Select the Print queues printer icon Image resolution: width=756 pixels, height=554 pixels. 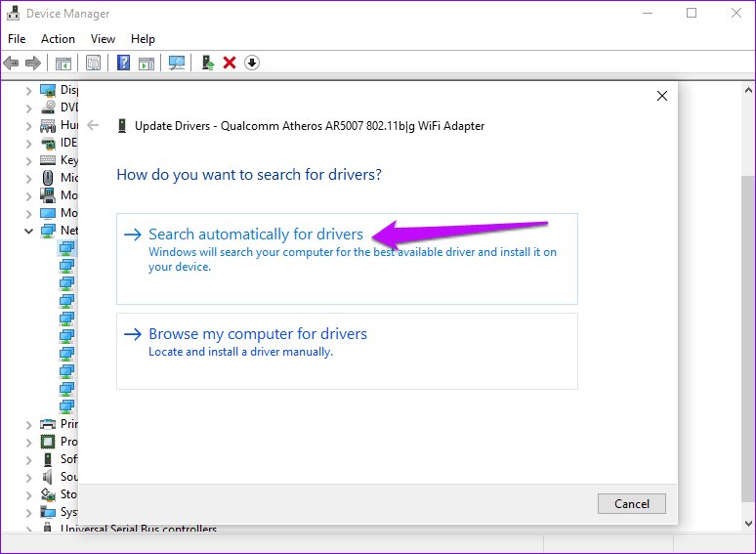48,424
